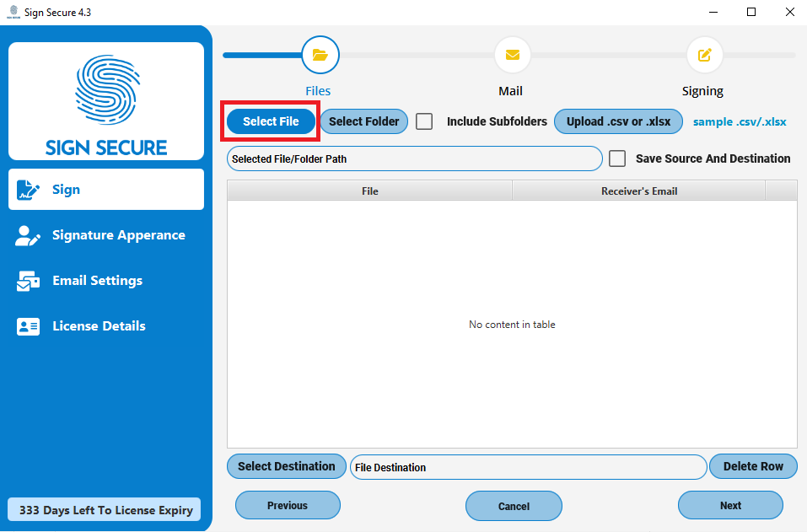The image size is (807, 532).
Task: Click the Receiver's Email column header
Action: [638, 191]
